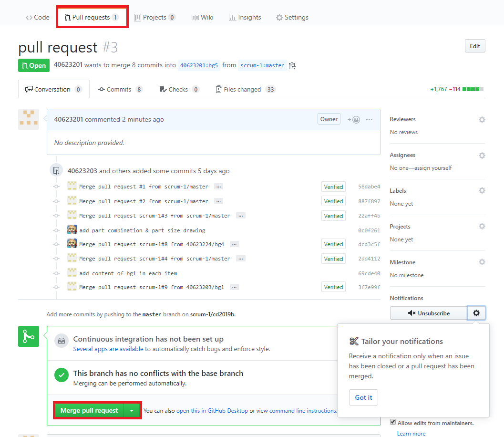The height and width of the screenshot is (437, 504).
Task: Open Reviewers gear settings
Action: click(x=482, y=120)
